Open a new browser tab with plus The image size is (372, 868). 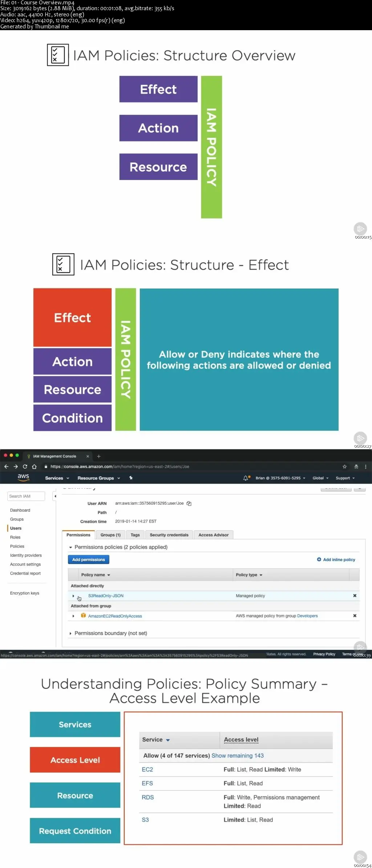click(x=98, y=456)
